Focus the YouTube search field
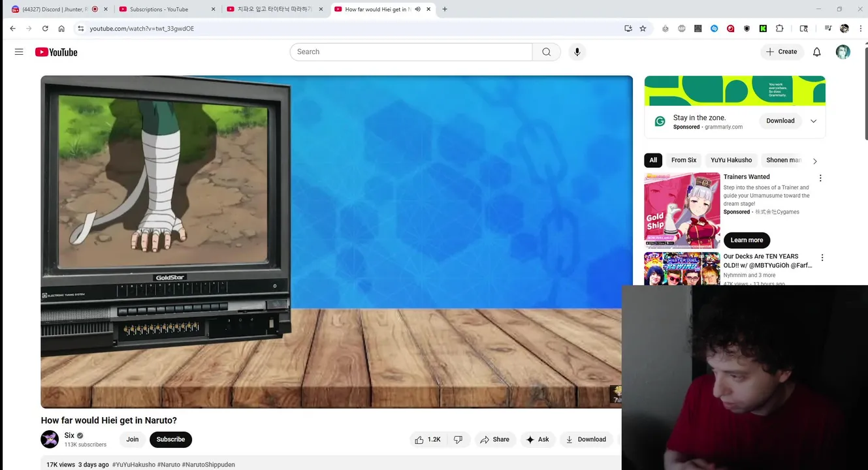868x470 pixels. point(411,52)
